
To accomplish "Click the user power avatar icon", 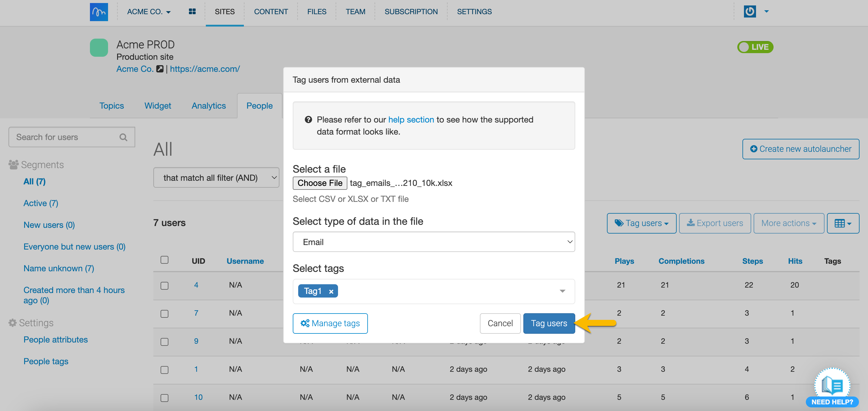I will (749, 11).
